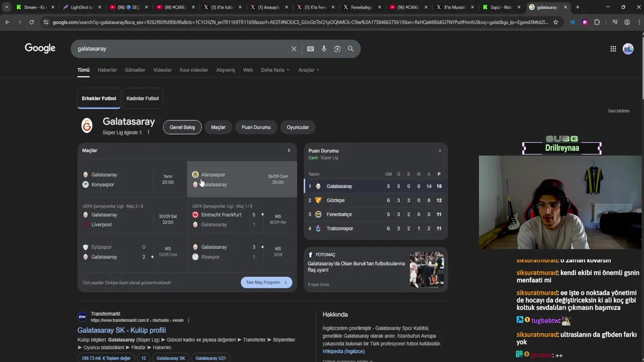Open three-dot menu next to Transfermarkt URL
Image resolution: width=644 pixels, height=362 pixels.
tap(189, 320)
